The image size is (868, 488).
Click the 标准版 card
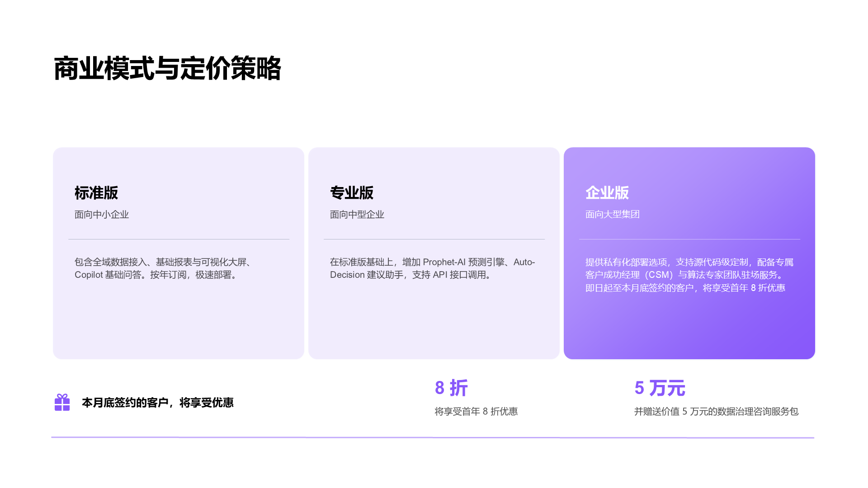click(179, 253)
